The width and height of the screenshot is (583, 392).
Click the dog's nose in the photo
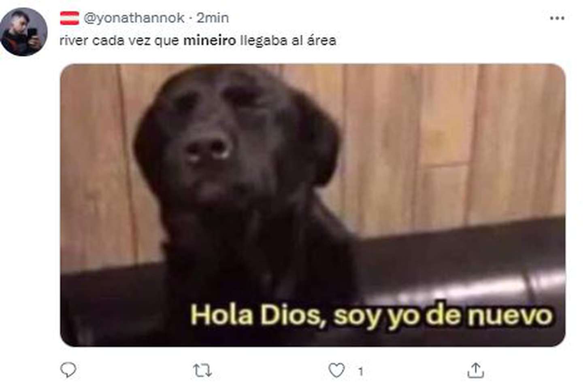208,149
